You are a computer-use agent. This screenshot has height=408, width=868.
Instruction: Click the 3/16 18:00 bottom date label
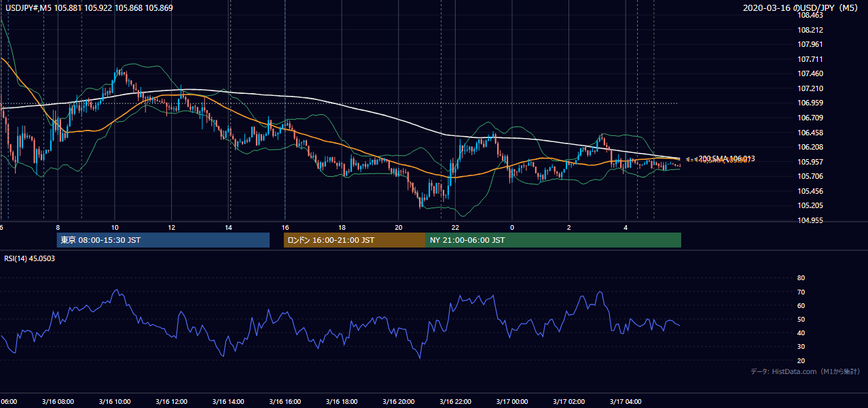[342, 401]
